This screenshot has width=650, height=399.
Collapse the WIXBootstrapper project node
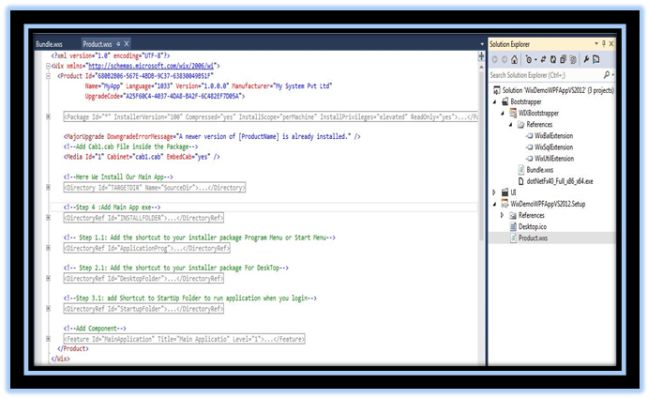[x=503, y=113]
